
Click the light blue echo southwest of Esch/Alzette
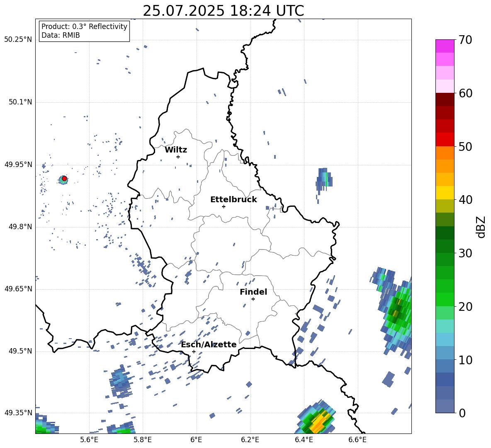(x=120, y=381)
